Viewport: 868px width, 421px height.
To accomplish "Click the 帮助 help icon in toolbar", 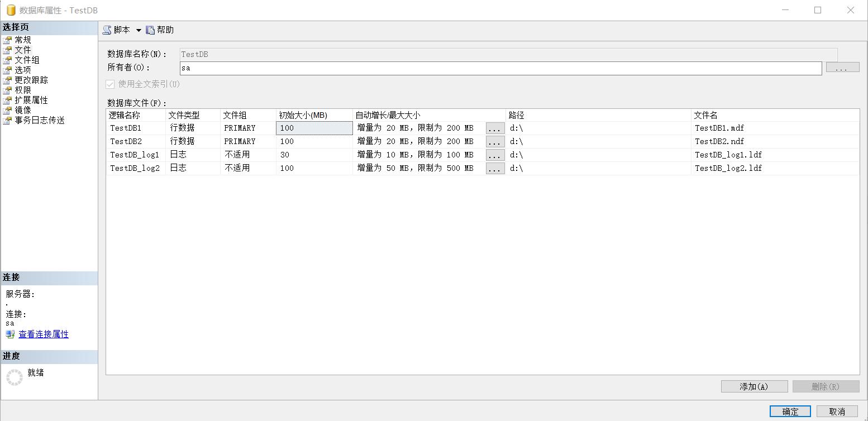I will [x=151, y=30].
